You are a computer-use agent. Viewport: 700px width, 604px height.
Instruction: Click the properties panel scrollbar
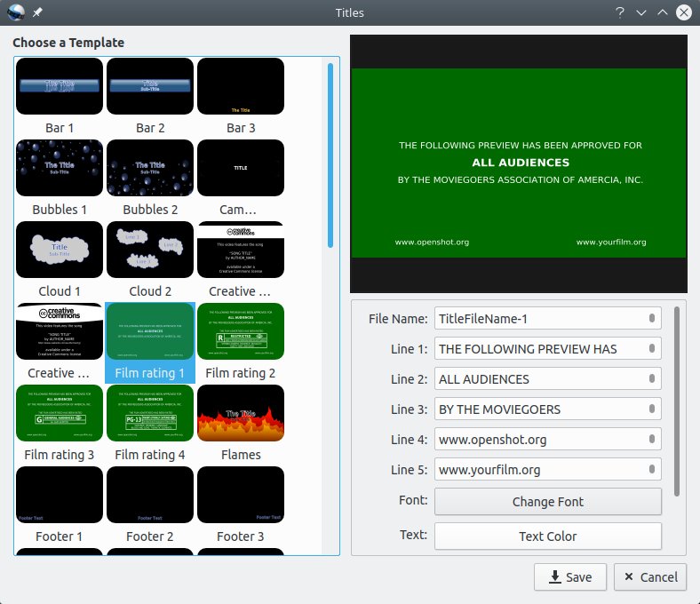676,400
